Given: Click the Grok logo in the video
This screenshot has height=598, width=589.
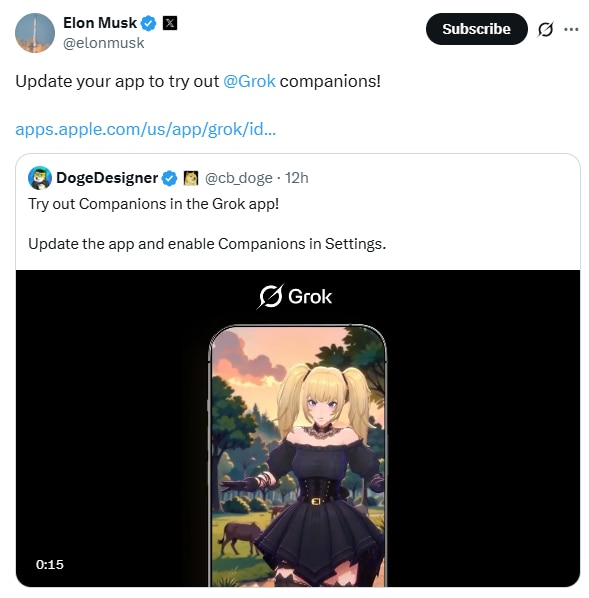Looking at the screenshot, I should [x=295, y=296].
